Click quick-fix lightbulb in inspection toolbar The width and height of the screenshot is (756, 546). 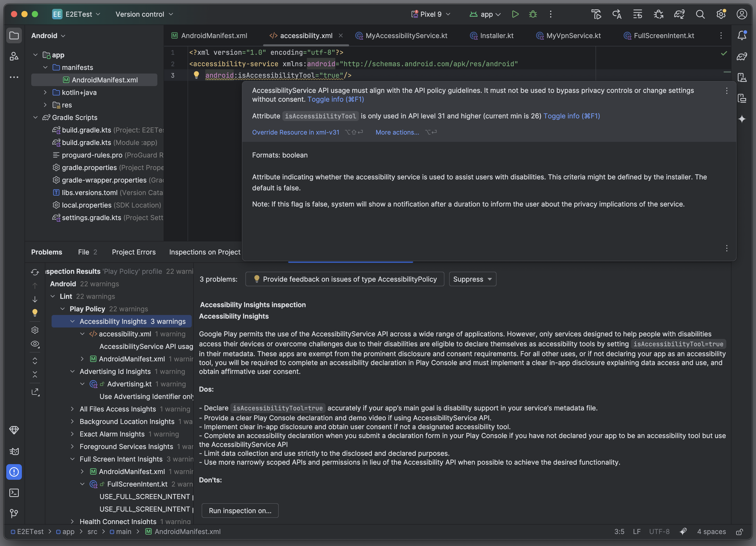click(x=35, y=313)
